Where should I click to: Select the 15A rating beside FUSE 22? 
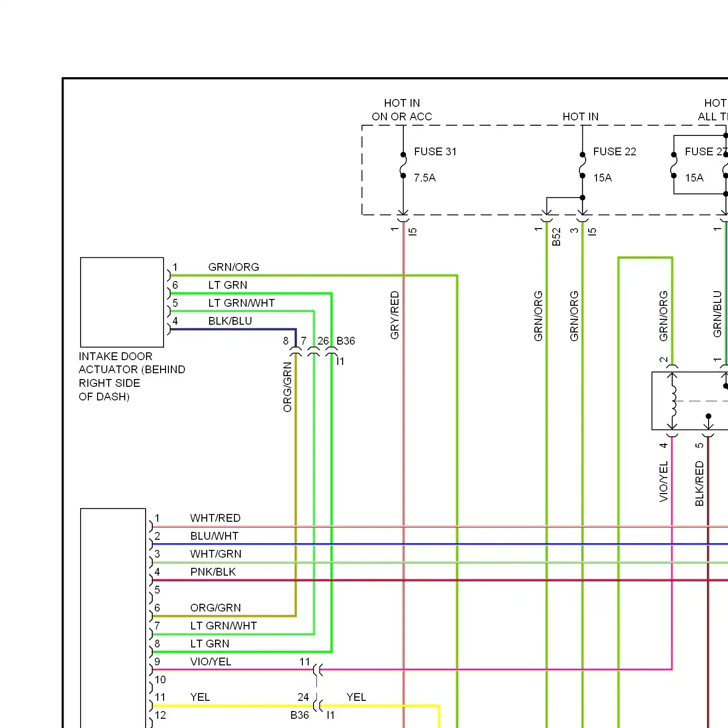coord(602,178)
